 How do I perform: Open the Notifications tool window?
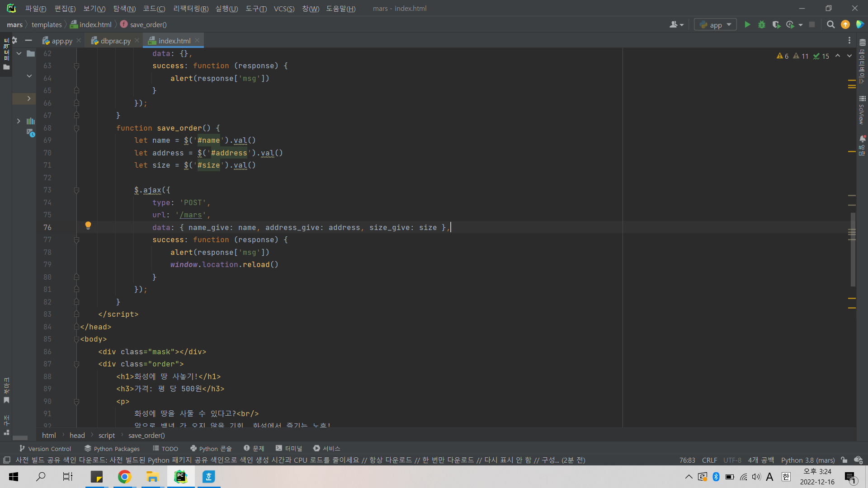862,145
